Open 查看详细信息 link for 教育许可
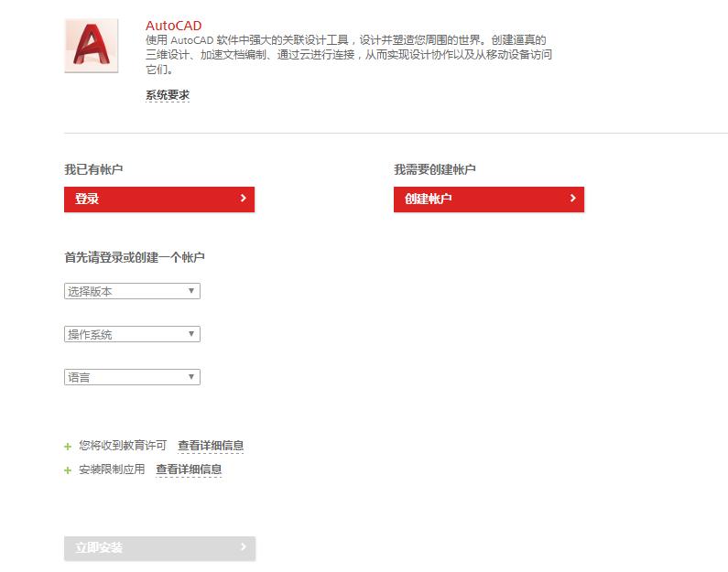The height and width of the screenshot is (572, 728). (211, 446)
